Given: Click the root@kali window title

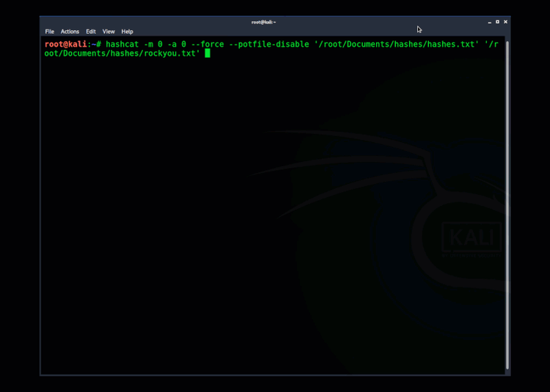Looking at the screenshot, I should tap(263, 22).
